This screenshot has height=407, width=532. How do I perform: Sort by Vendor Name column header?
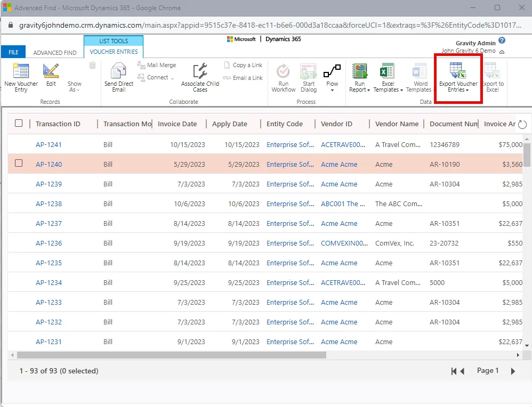coord(397,124)
